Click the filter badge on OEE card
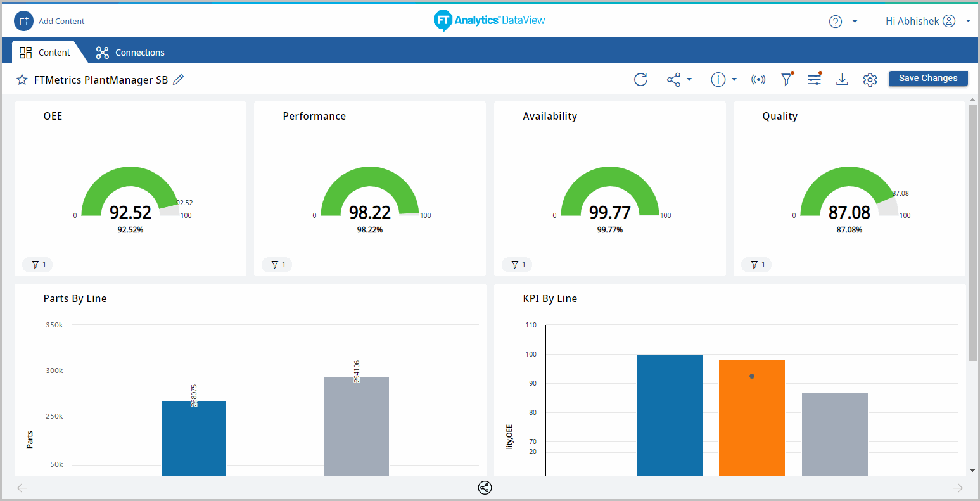 point(37,265)
